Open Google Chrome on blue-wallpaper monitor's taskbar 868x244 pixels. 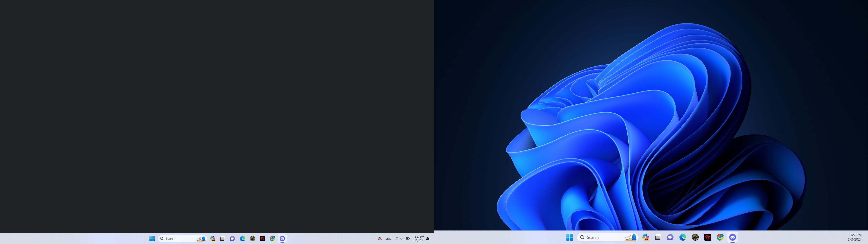[720, 237]
